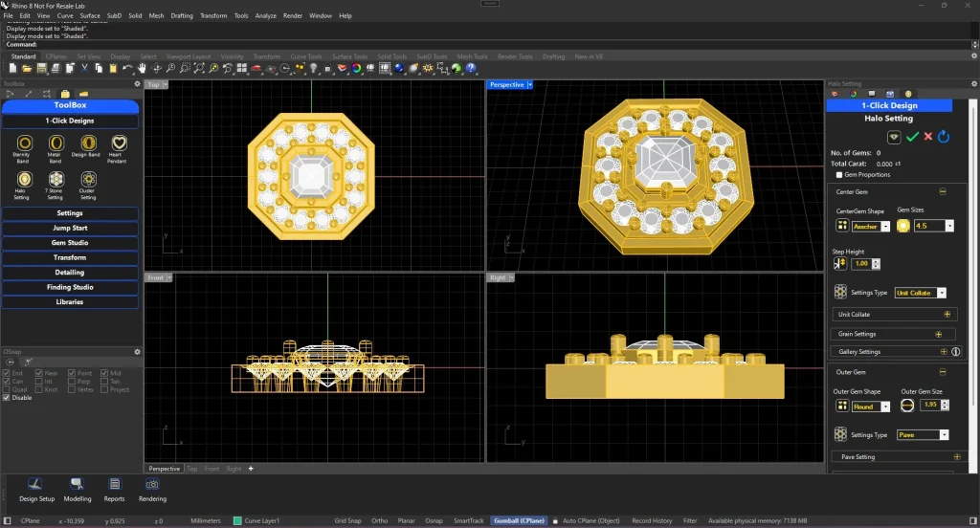The image size is (980, 528).
Task: Click the blue question mark Help icon
Action: pos(471,68)
